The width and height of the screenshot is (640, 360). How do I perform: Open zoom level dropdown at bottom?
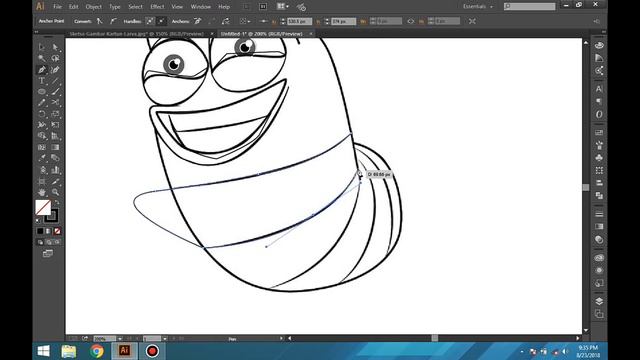(x=120, y=339)
